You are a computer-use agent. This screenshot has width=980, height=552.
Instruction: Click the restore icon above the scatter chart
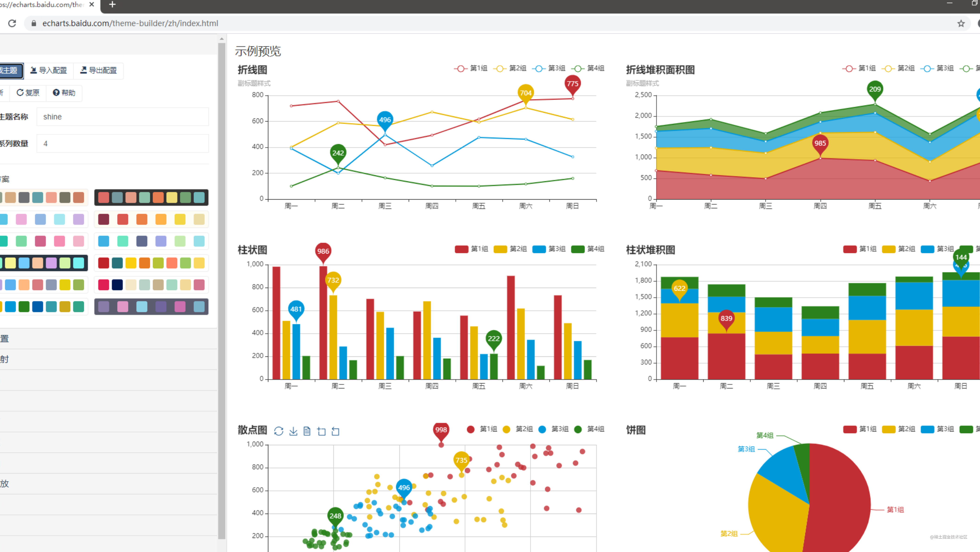(x=279, y=431)
